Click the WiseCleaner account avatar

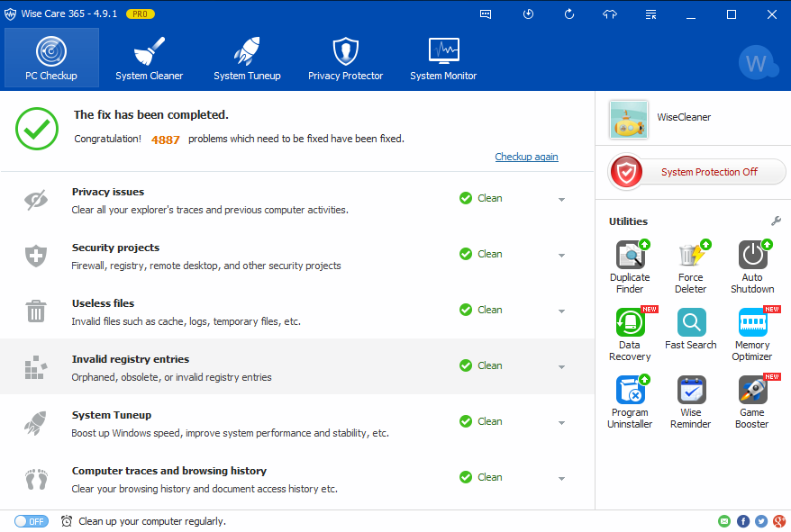[629, 119]
